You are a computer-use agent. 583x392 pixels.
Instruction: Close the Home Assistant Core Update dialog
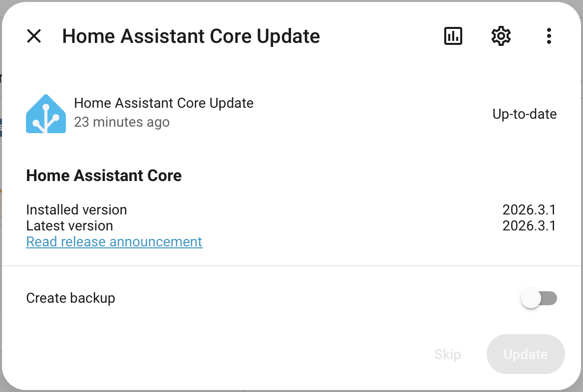[x=34, y=36]
